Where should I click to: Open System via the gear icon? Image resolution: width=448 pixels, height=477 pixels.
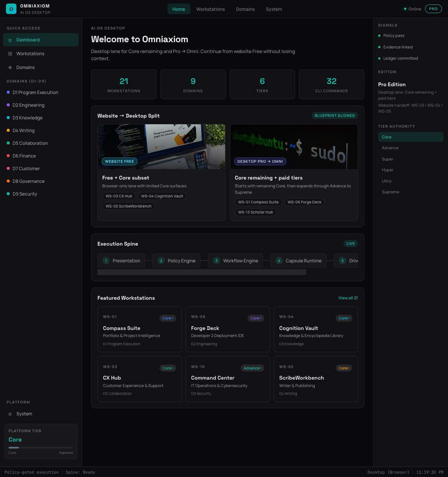click(x=10, y=414)
